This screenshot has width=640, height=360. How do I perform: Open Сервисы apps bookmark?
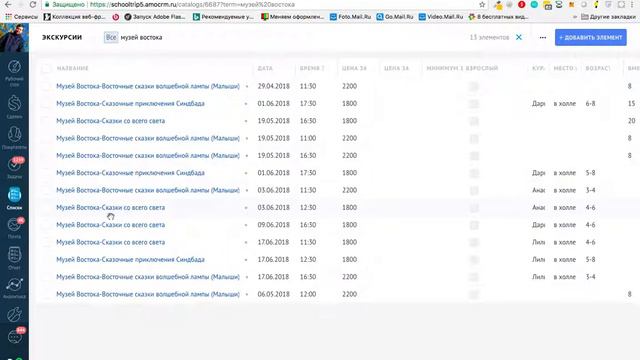click(21, 17)
